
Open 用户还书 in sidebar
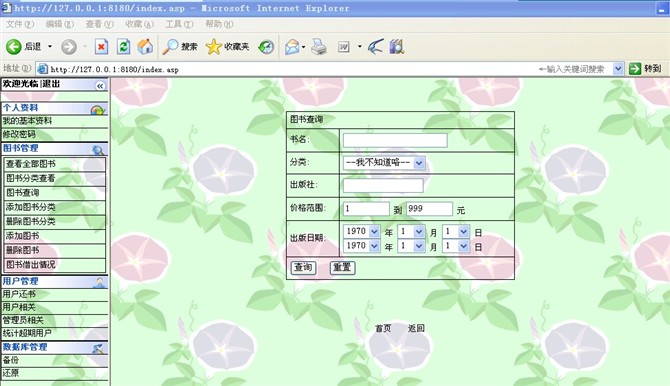click(x=19, y=294)
